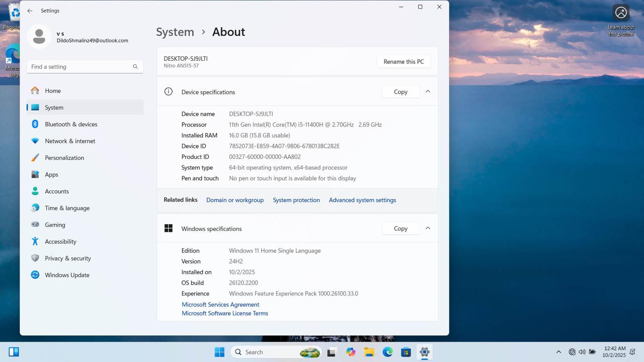The width and height of the screenshot is (644, 362).
Task: Click the Find a setting search box
Action: (80, 67)
